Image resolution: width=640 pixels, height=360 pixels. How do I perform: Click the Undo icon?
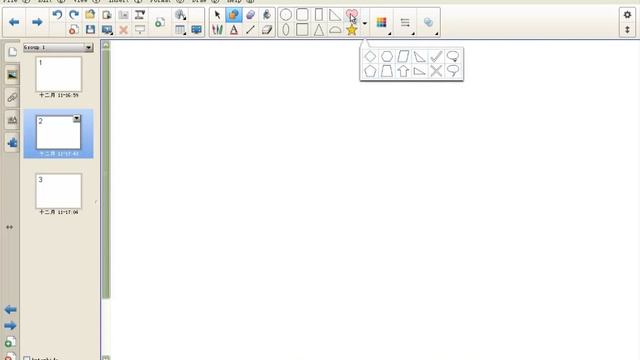tap(57, 15)
